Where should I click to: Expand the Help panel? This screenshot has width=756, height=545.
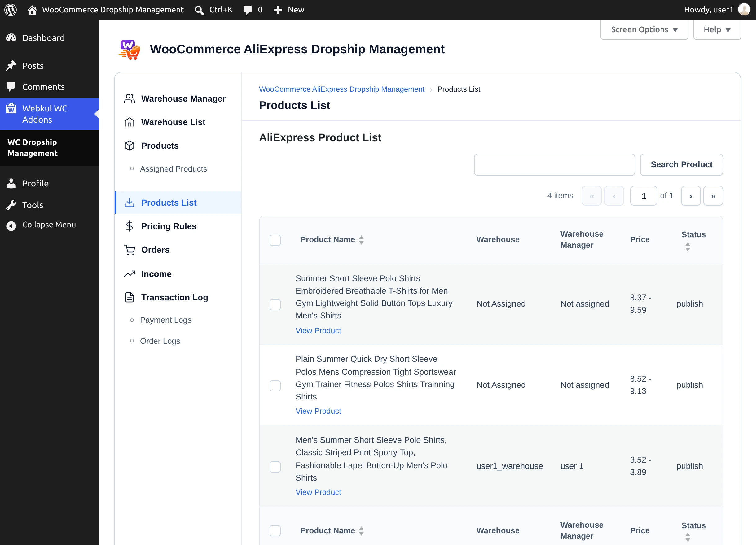tap(717, 30)
